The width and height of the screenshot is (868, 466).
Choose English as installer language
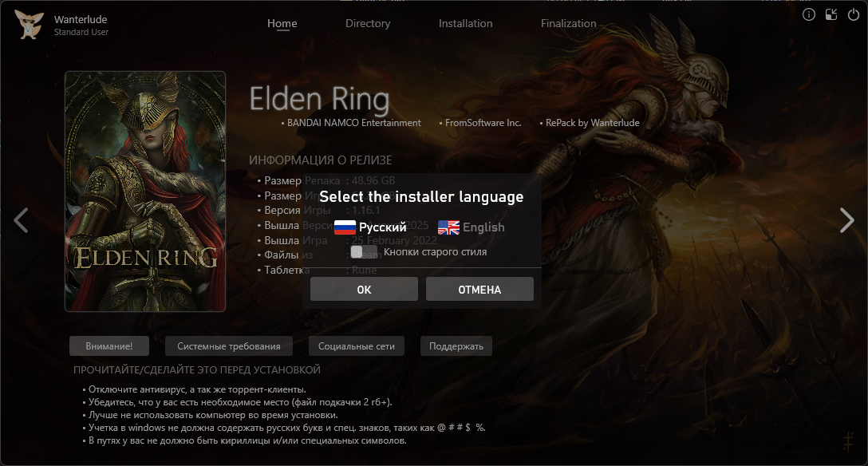(483, 227)
